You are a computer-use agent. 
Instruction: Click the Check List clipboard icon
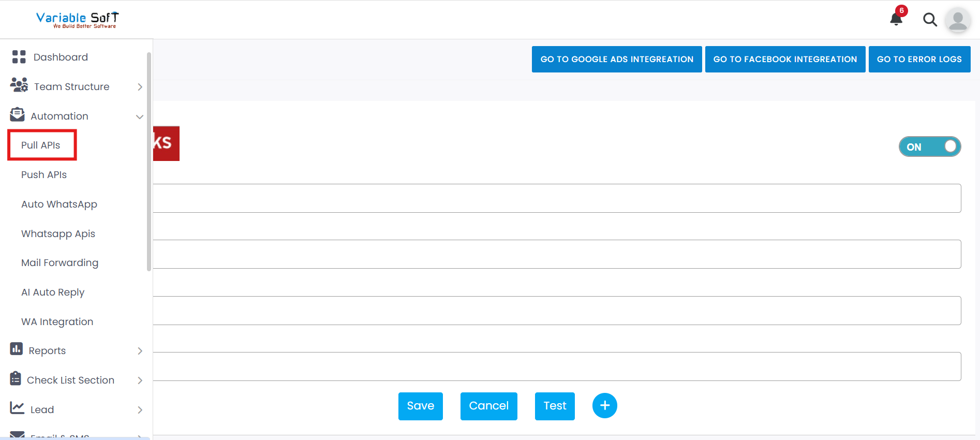16,379
